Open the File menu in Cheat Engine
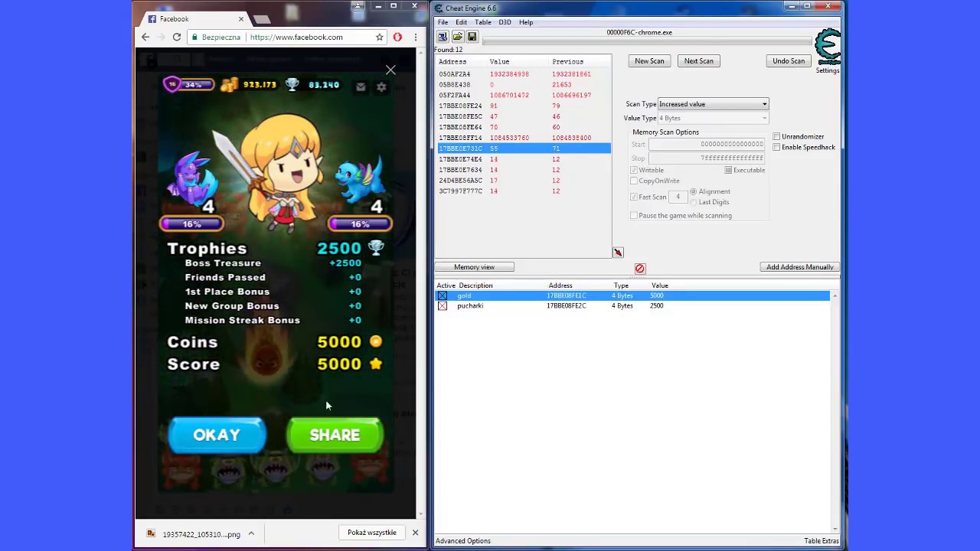 click(x=443, y=22)
